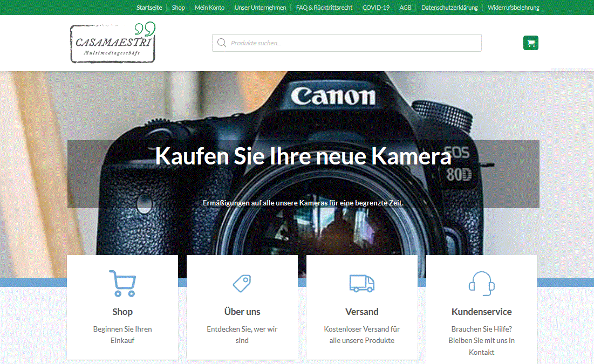Open COVID-19 menu item

tap(376, 8)
